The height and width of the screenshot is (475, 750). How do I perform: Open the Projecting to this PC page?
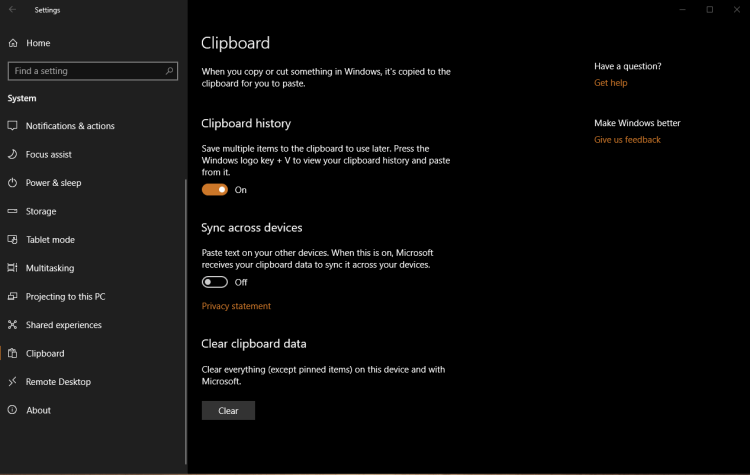click(x=65, y=297)
